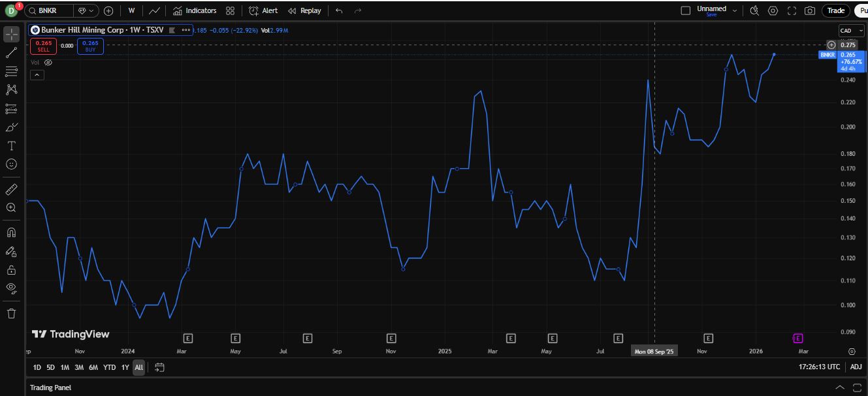Open the Fibonacci retracement tools
Viewport: 868px width, 396px height.
click(x=11, y=71)
